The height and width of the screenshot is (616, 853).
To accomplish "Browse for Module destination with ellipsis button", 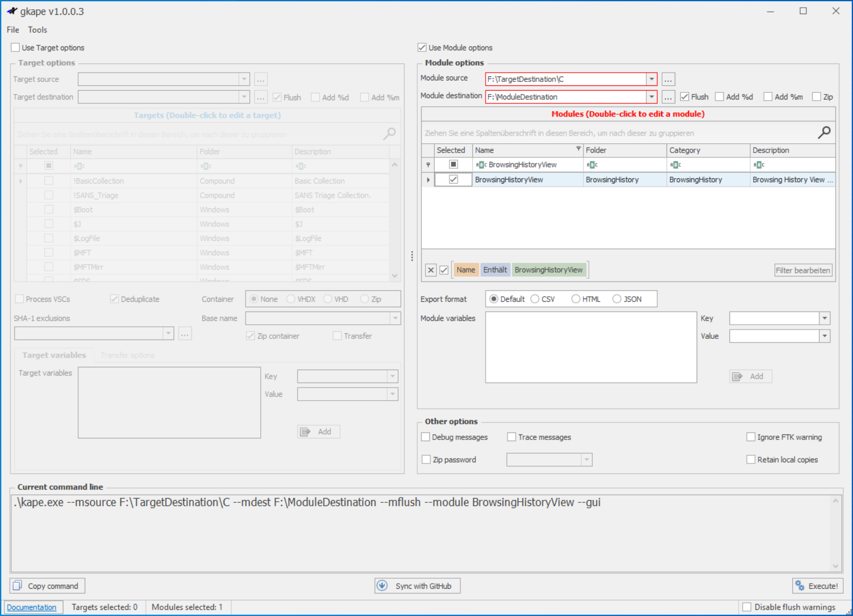I will [x=668, y=97].
